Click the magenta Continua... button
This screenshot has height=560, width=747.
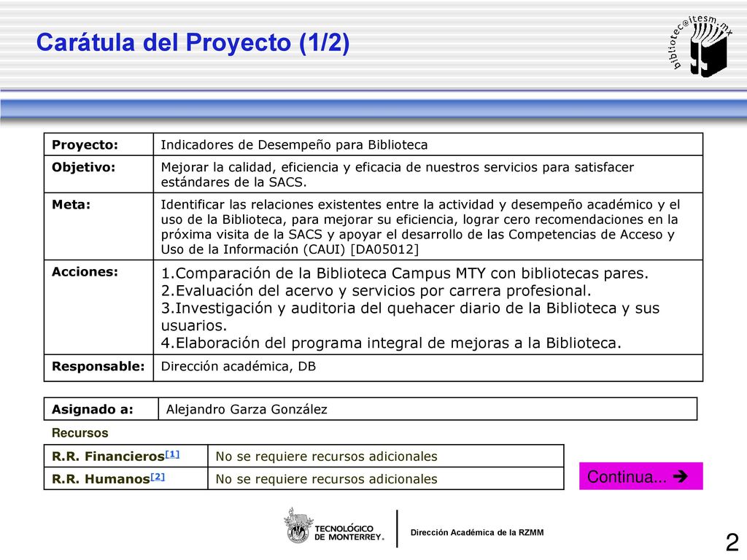640,475
